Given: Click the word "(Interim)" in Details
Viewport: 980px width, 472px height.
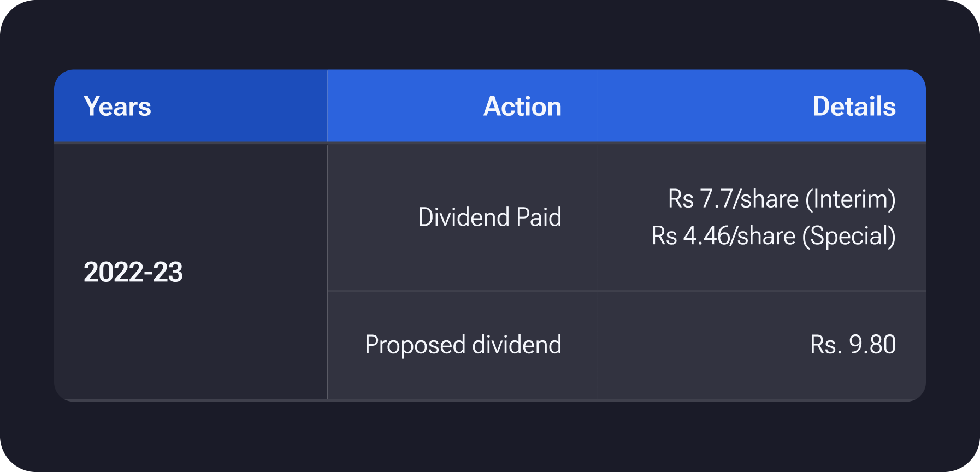Looking at the screenshot, I should point(851,199).
